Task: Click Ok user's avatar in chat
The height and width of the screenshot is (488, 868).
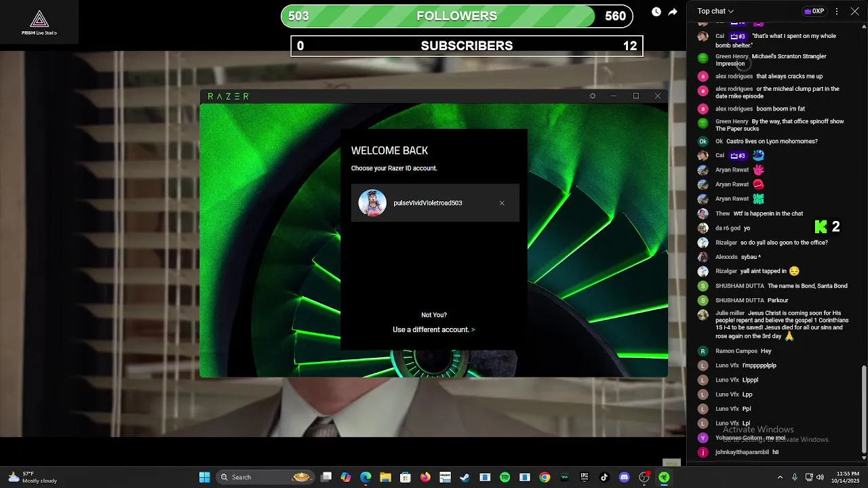Action: click(703, 142)
